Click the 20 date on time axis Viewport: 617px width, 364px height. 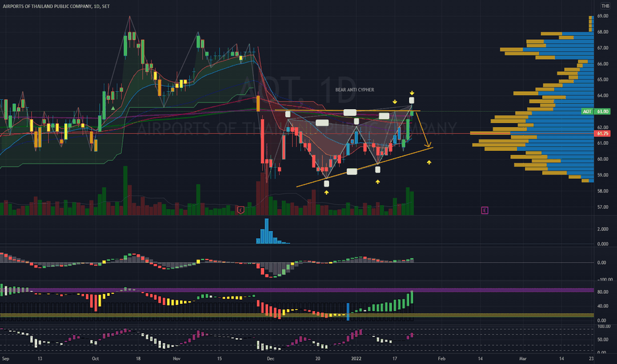click(318, 359)
